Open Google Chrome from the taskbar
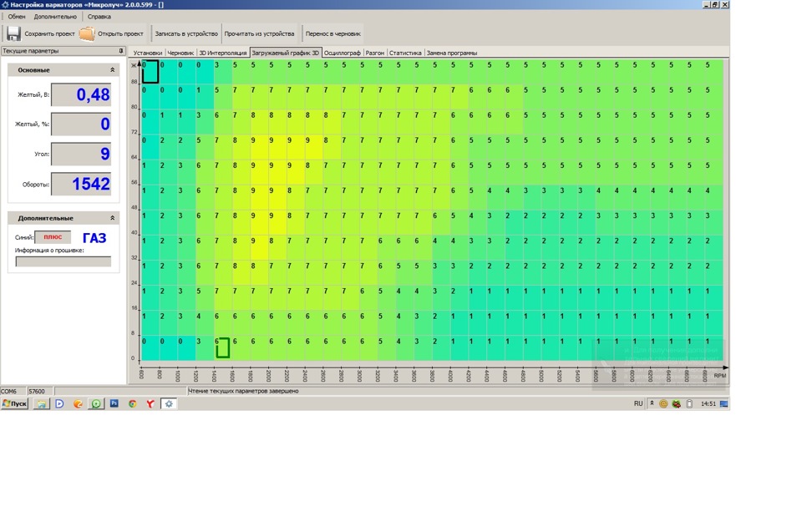Image resolution: width=802 pixels, height=532 pixels. click(x=133, y=403)
